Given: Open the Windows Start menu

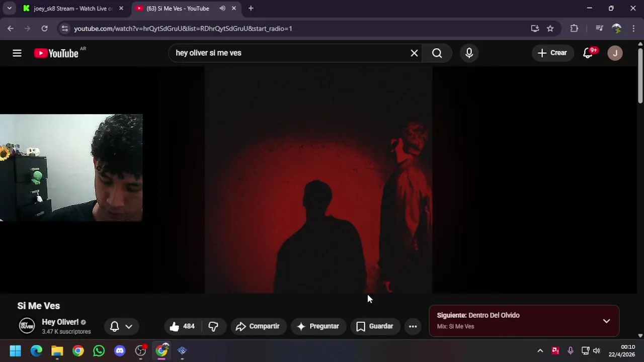Looking at the screenshot, I should [x=15, y=351].
